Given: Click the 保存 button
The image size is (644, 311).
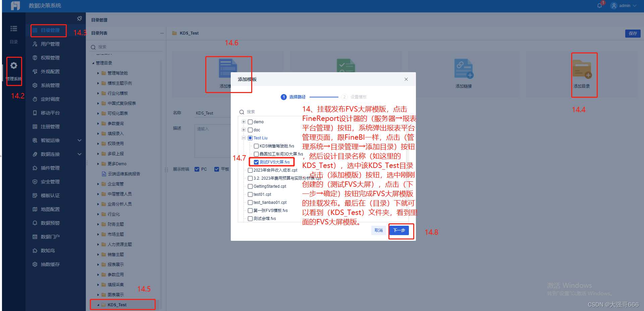Looking at the screenshot, I should coord(633,34).
